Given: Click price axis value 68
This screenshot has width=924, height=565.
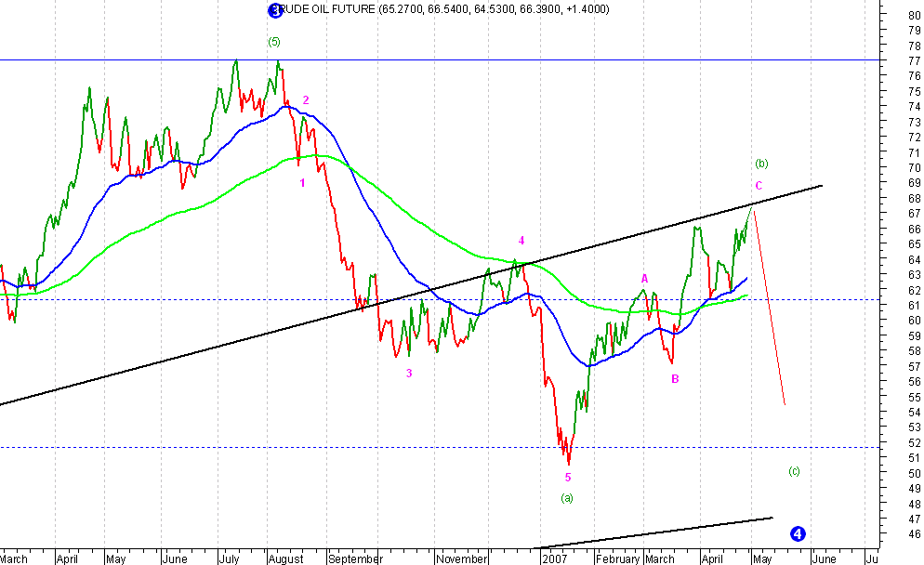Looking at the screenshot, I should [x=915, y=199].
